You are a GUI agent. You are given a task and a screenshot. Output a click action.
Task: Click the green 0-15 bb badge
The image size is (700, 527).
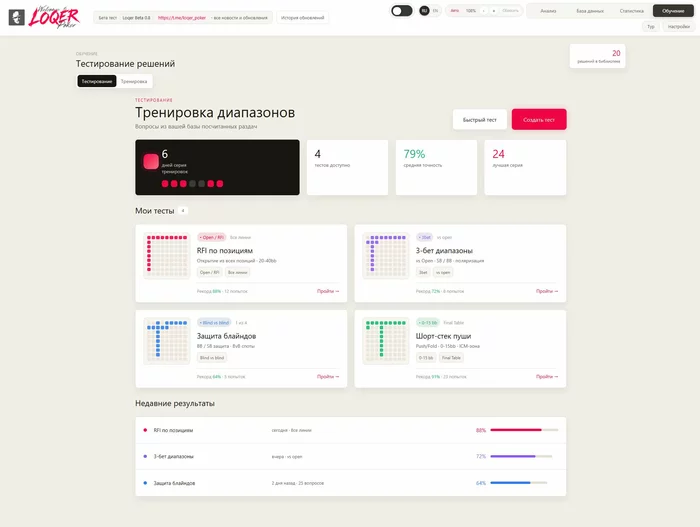point(428,322)
